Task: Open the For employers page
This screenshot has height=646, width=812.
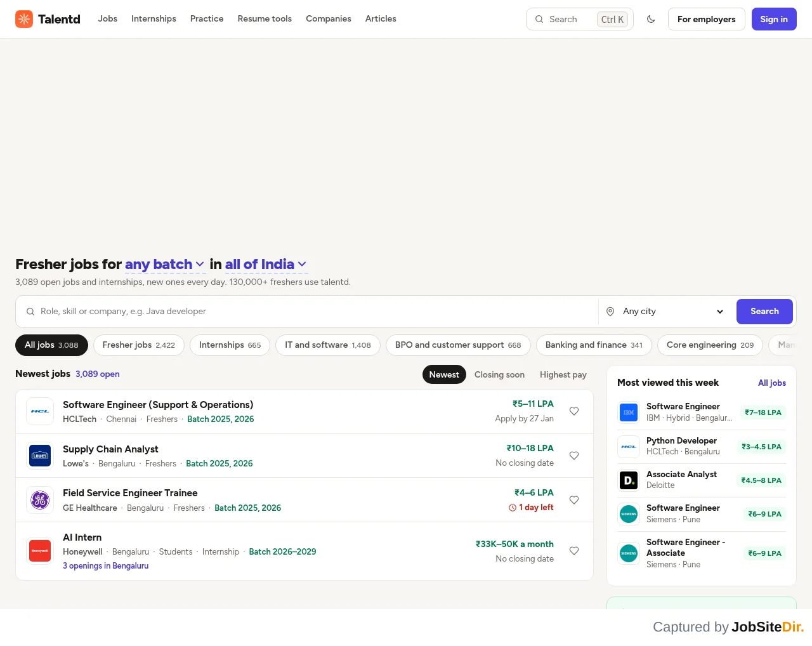Action: click(707, 19)
